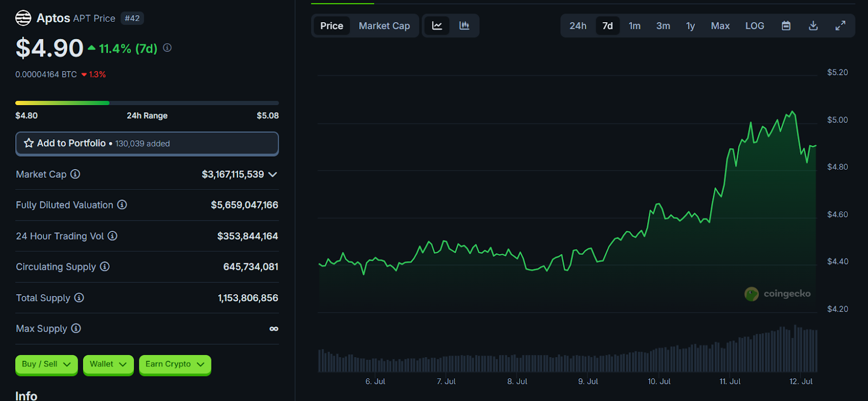Select the 1y time range
Screen dimensions: 868x401
691,25
